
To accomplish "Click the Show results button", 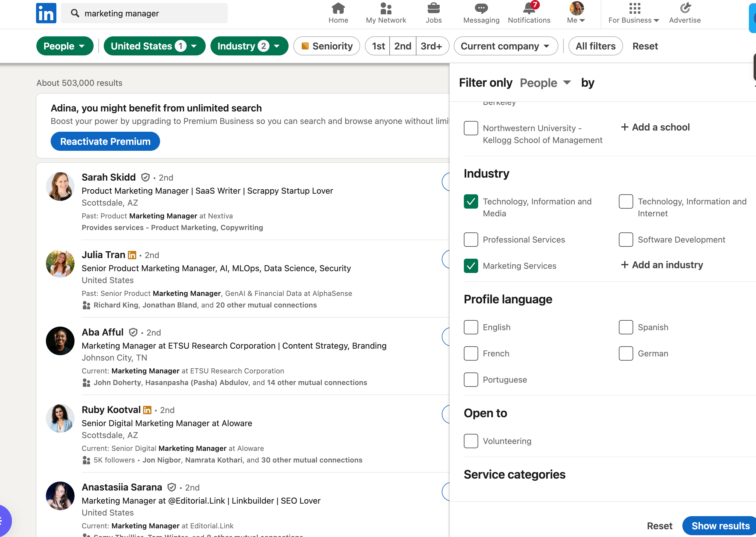I will point(720,525).
